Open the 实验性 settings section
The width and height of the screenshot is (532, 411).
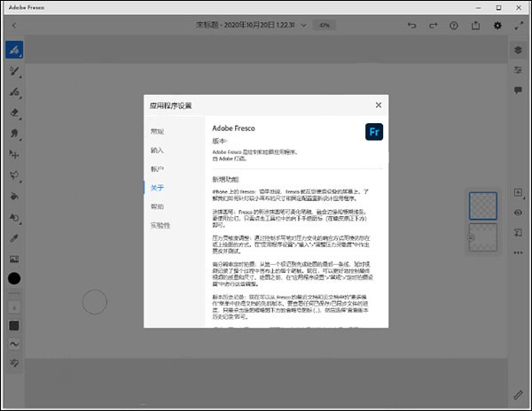click(160, 225)
